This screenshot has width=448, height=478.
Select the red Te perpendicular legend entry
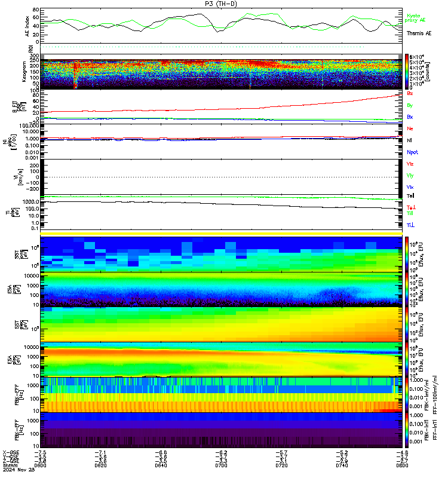click(x=411, y=207)
